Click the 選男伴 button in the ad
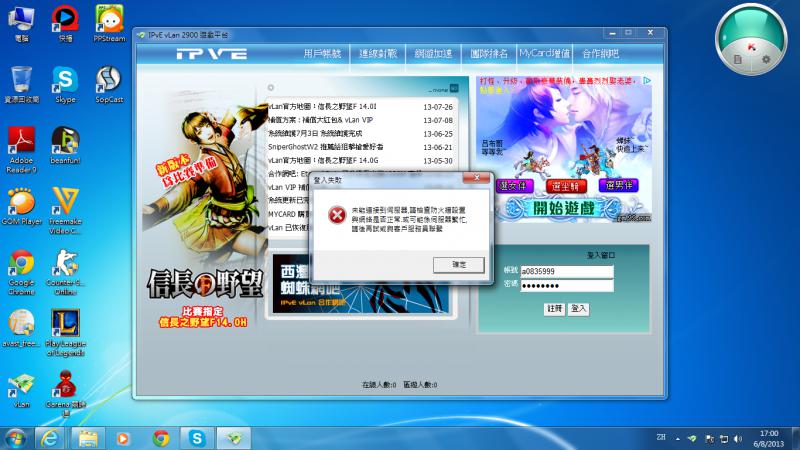The width and height of the screenshot is (800, 450). [619, 186]
